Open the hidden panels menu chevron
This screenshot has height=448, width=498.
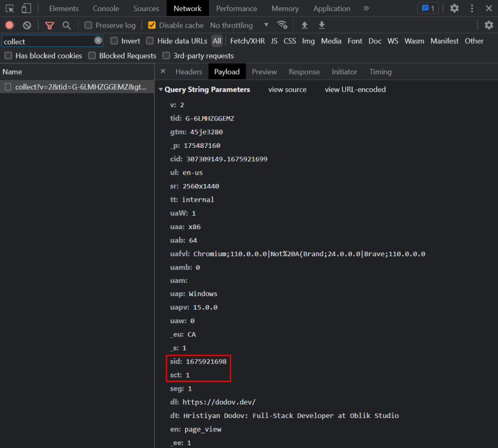(366, 8)
